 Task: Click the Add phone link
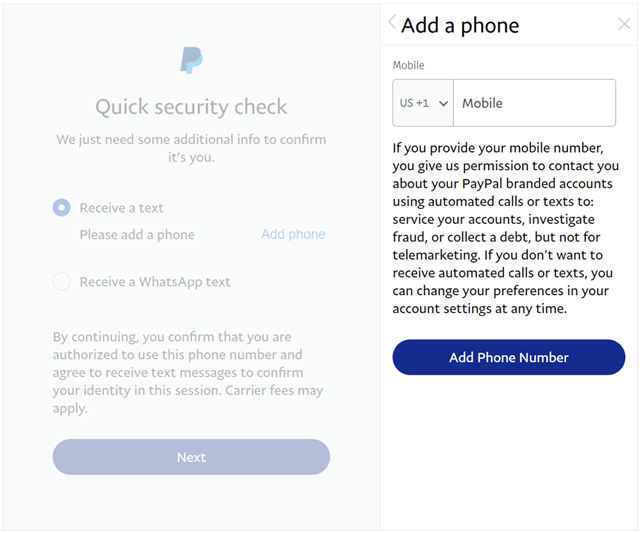click(x=293, y=234)
